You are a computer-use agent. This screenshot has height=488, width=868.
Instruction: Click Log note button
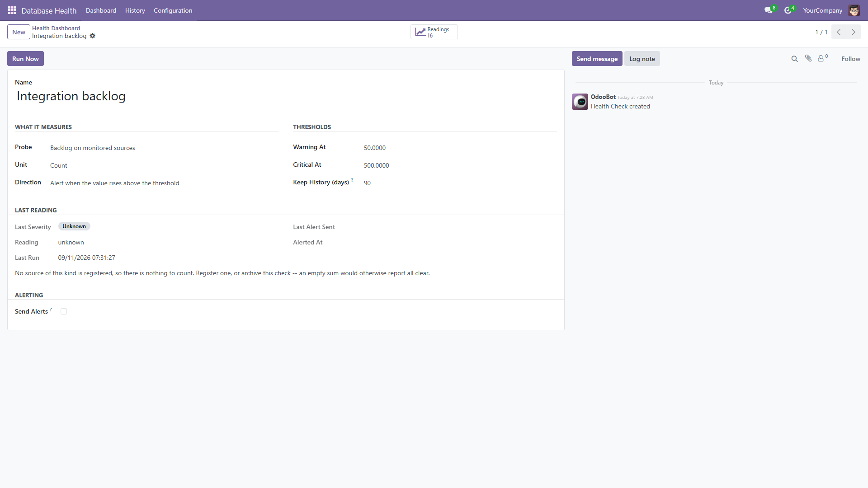642,59
